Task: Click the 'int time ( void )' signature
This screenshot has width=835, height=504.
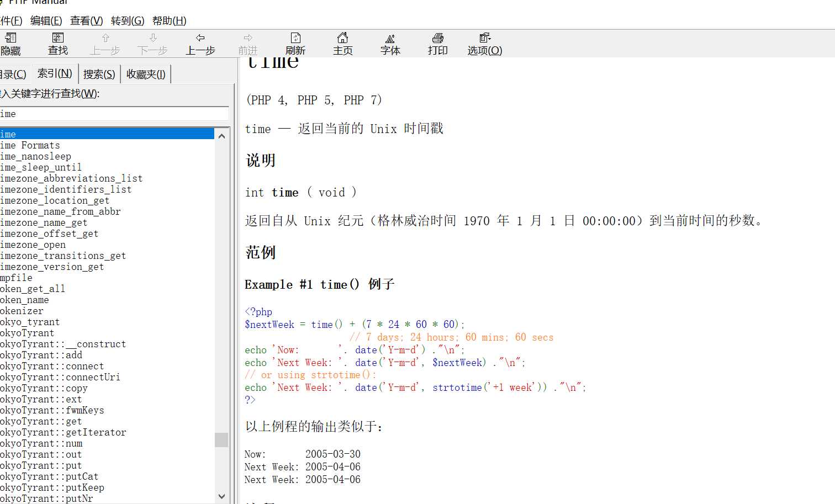Action: (301, 193)
